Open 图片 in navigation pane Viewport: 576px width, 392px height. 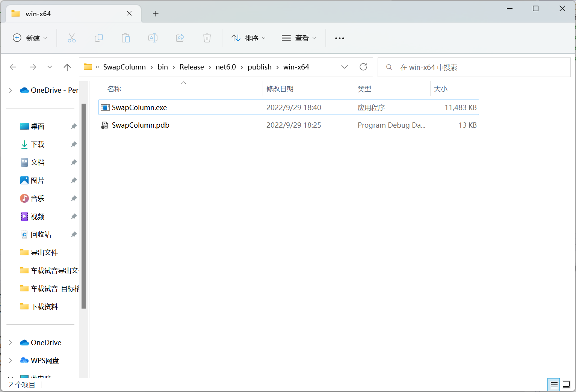click(38, 181)
